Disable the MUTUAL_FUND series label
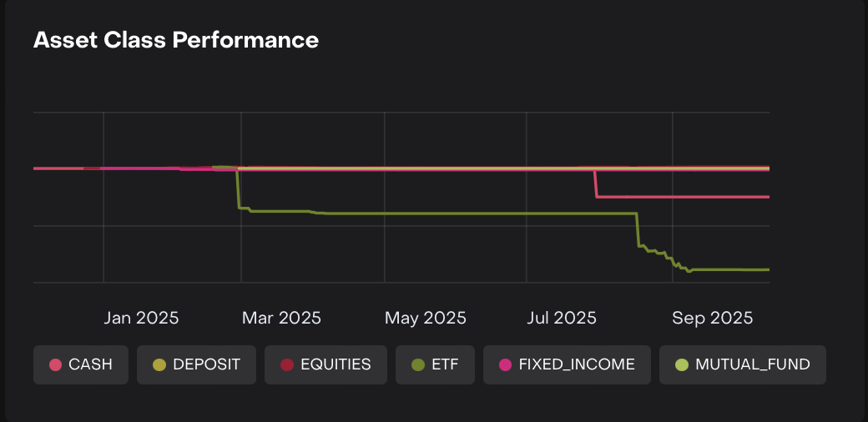Screen dimensions: 868x422 tap(742, 364)
